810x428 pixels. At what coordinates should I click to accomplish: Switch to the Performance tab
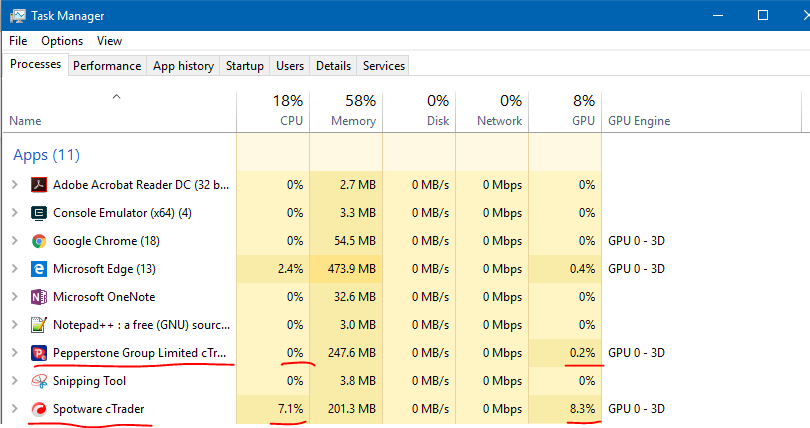click(x=107, y=66)
